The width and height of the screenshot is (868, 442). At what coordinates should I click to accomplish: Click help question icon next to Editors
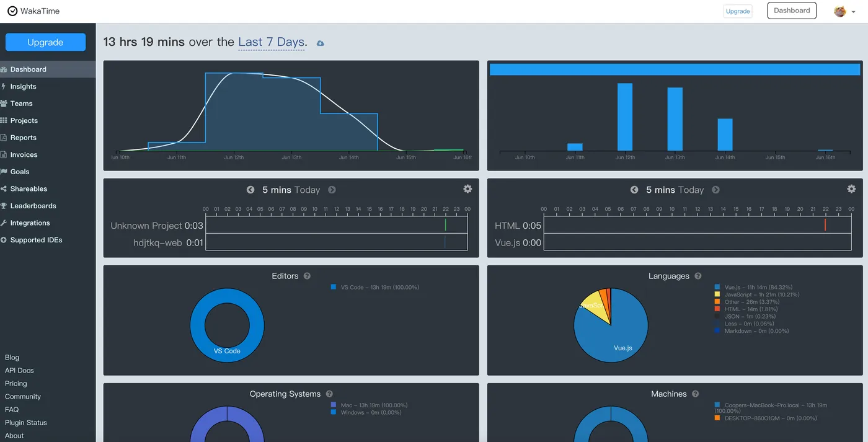(307, 276)
